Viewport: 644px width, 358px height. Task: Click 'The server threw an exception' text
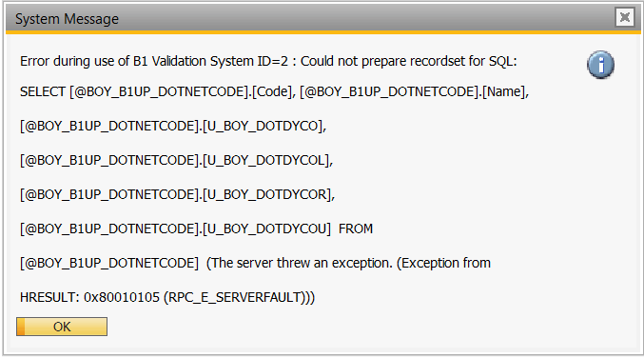click(x=301, y=263)
